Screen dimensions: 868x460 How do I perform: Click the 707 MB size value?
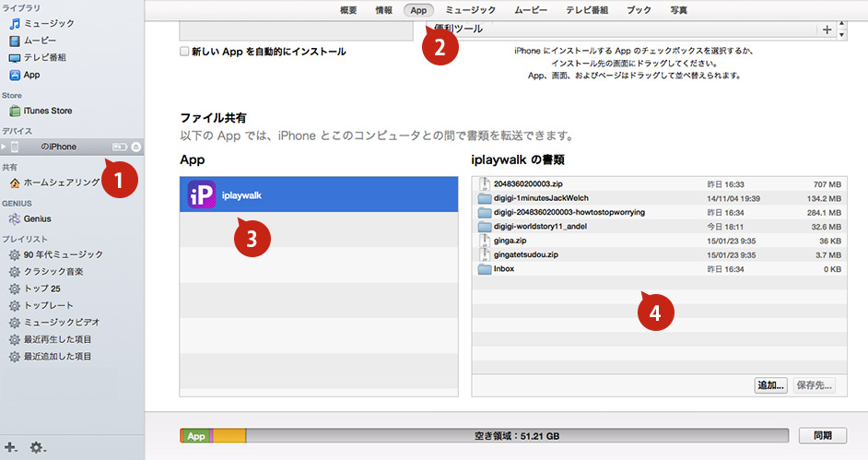(x=827, y=184)
